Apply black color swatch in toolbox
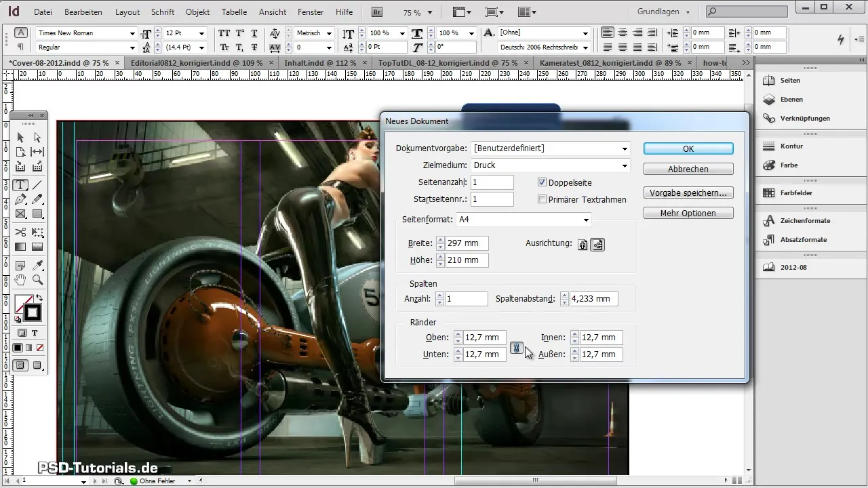Image resolution: width=868 pixels, height=488 pixels. tap(18, 348)
